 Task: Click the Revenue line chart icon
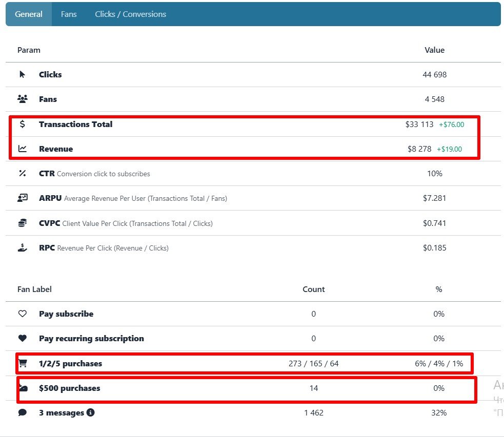click(x=23, y=149)
